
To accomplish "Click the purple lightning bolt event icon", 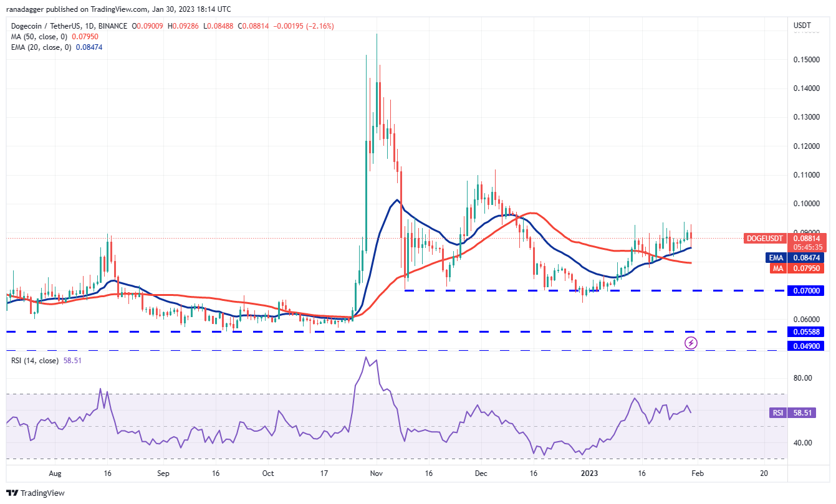I will point(690,342).
